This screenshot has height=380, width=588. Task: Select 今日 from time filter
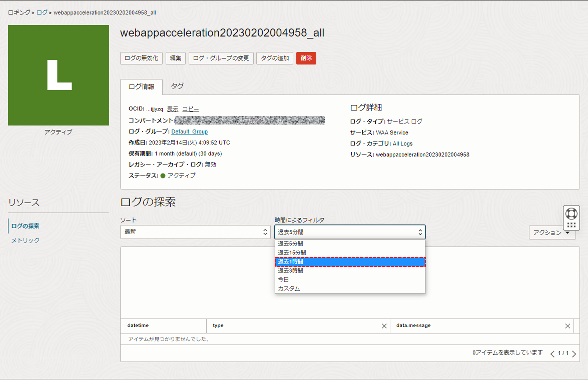(350, 280)
